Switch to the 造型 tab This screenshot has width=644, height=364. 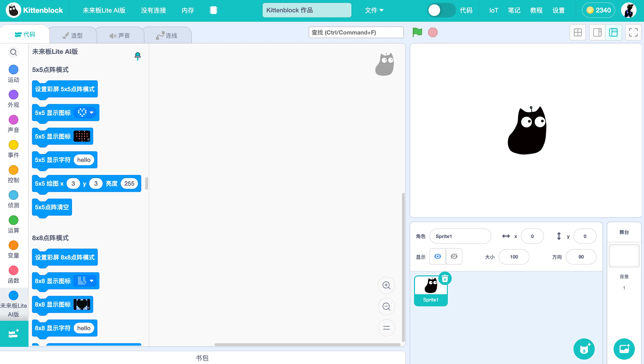(x=72, y=35)
